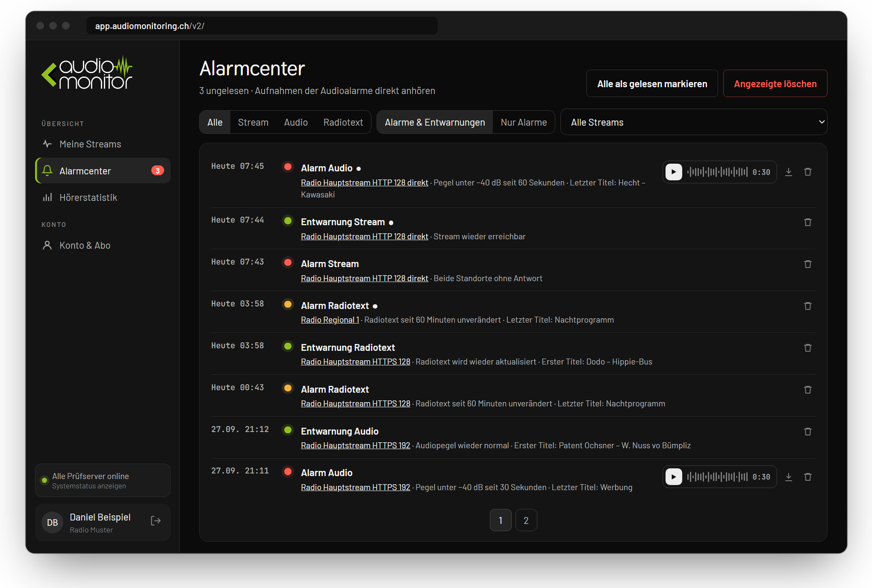Download the 27.09. 21:11 Alarm Audio recording
The image size is (872, 588).
coord(789,477)
